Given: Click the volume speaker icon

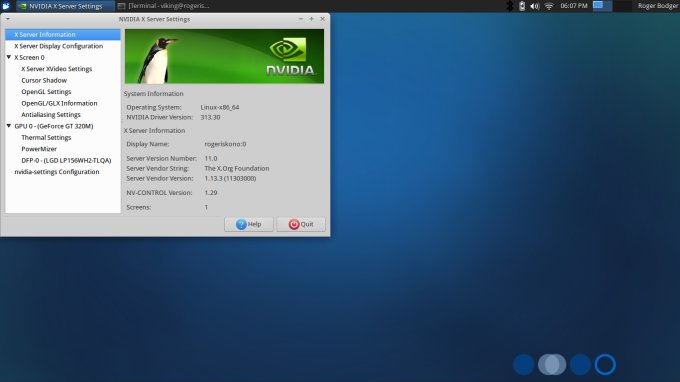Looking at the screenshot, I should click(535, 6).
